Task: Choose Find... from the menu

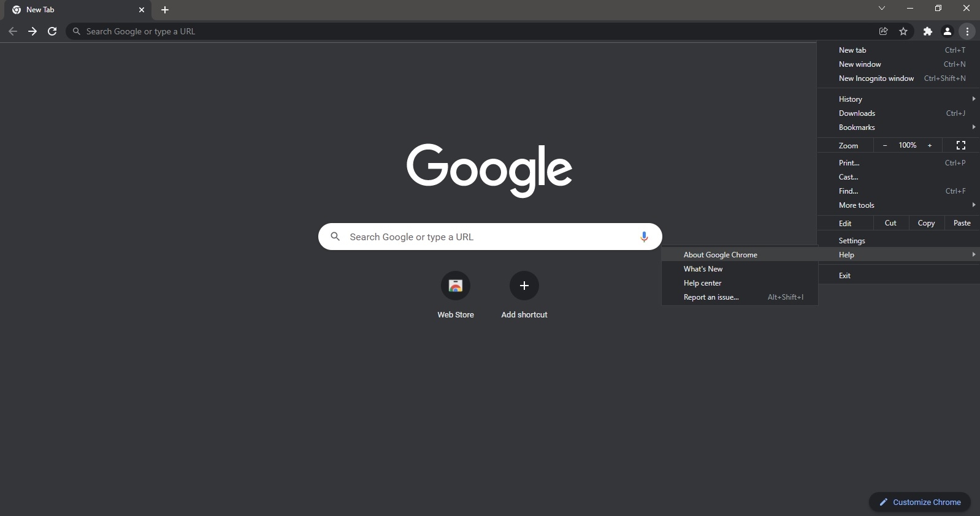Action: pyautogui.click(x=898, y=191)
